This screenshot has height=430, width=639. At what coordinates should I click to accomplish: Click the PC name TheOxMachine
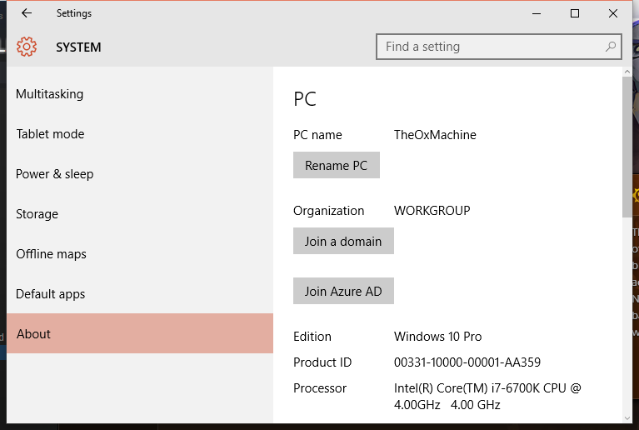coord(435,135)
